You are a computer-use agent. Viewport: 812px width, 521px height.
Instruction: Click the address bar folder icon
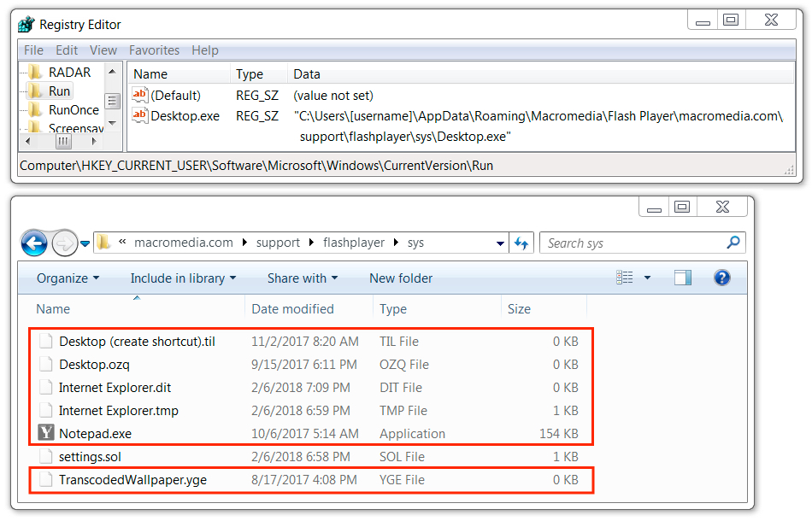click(x=103, y=242)
